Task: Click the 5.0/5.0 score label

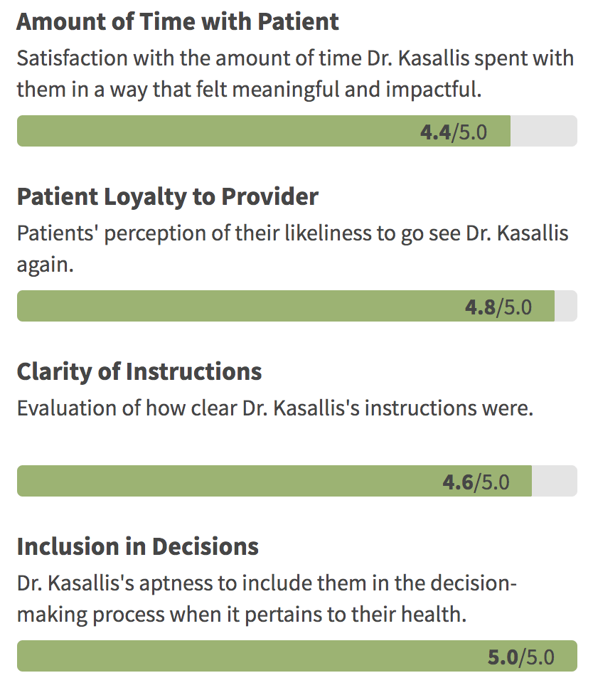Action: point(520,657)
